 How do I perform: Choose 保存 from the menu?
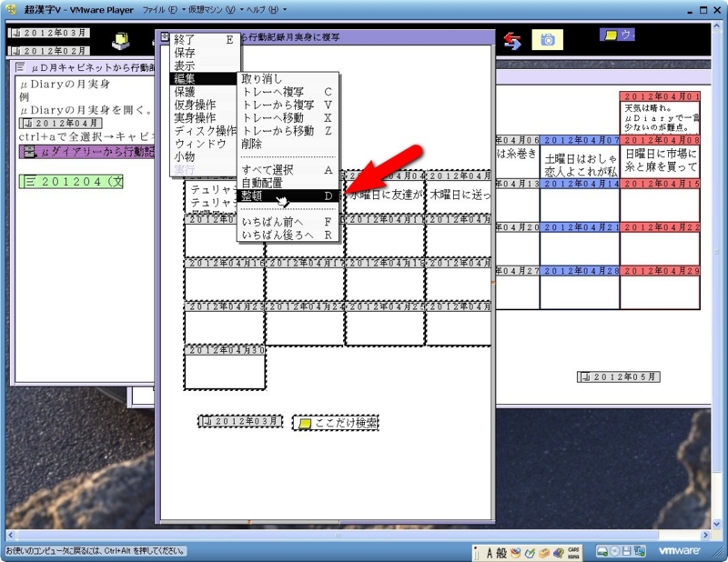coord(205,53)
